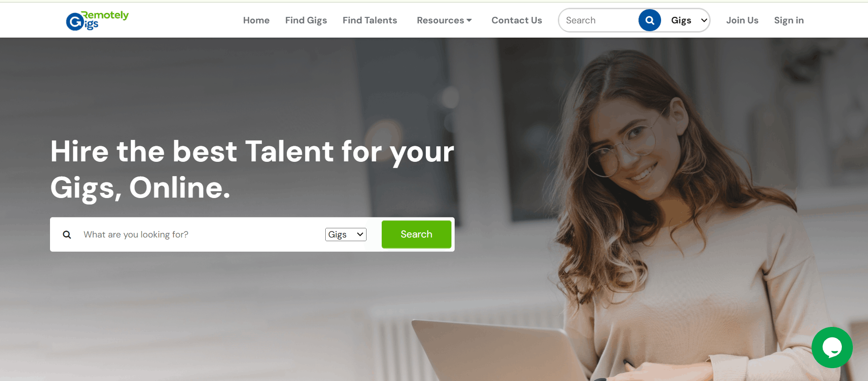This screenshot has height=381, width=868.
Task: Open the green chat bubble widget
Action: (x=832, y=348)
